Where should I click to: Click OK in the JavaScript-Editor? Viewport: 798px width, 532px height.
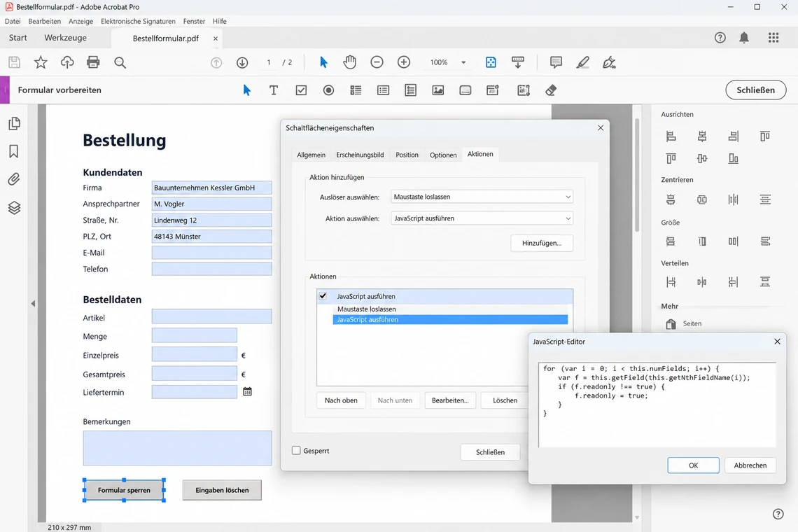click(693, 465)
